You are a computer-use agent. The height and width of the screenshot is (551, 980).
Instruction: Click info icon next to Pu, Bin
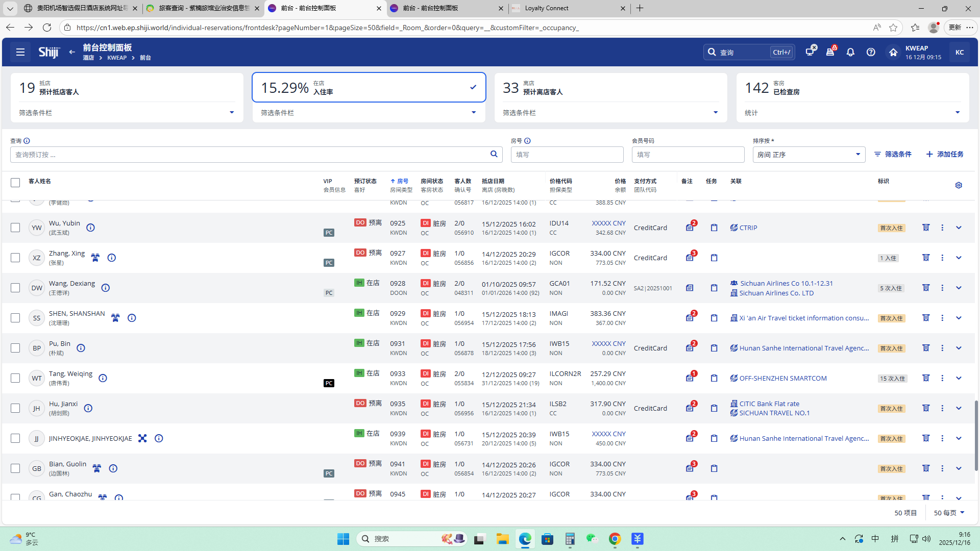tap(81, 348)
